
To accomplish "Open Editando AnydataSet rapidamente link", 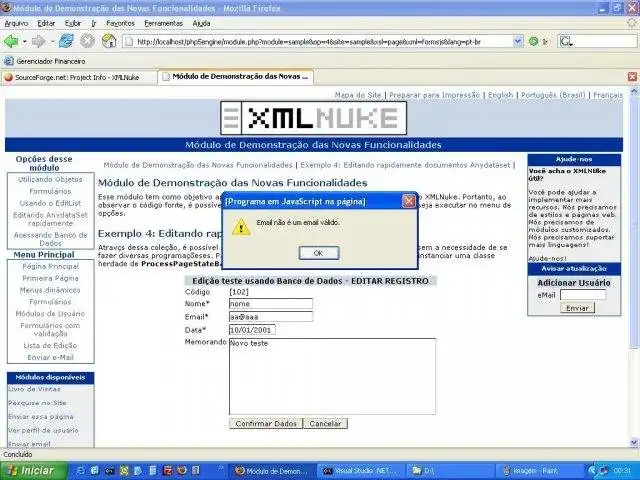I will coord(50,219).
